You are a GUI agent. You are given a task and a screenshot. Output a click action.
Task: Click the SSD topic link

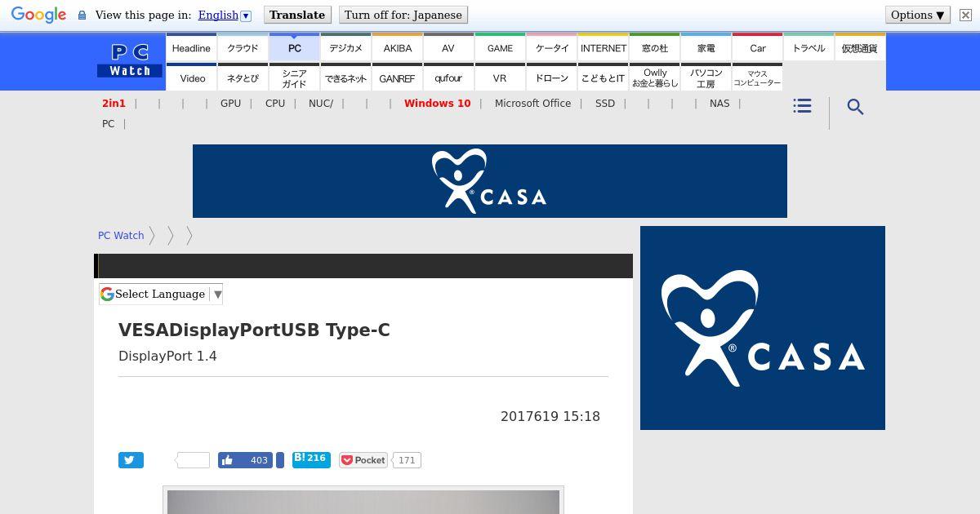coord(605,103)
